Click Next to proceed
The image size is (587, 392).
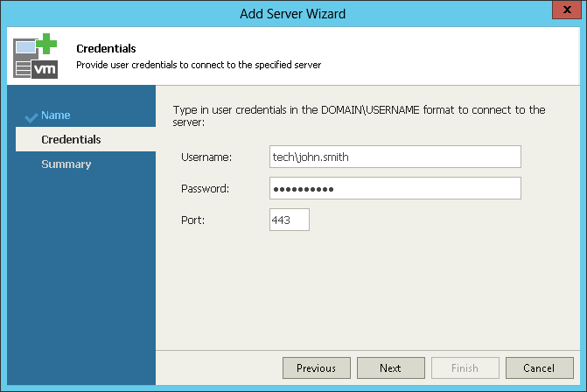390,368
